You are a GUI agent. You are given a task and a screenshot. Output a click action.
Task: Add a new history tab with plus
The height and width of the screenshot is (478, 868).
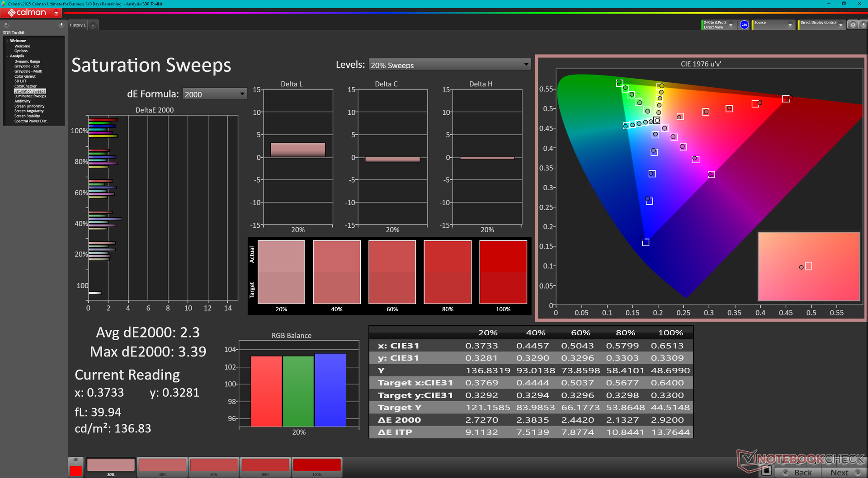click(93, 25)
